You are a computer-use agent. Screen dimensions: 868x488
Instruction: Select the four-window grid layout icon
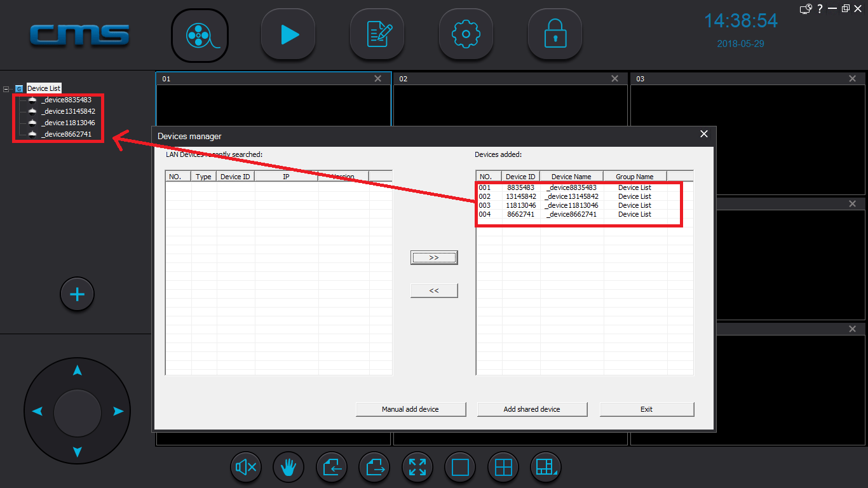pyautogui.click(x=503, y=468)
